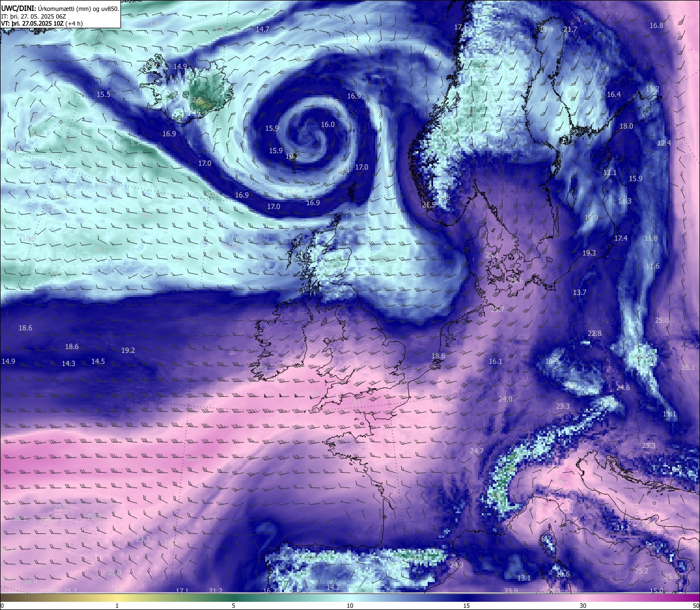This screenshot has width=700, height=610.
Task: Click the 15.0 value label
Action: [656, 591]
